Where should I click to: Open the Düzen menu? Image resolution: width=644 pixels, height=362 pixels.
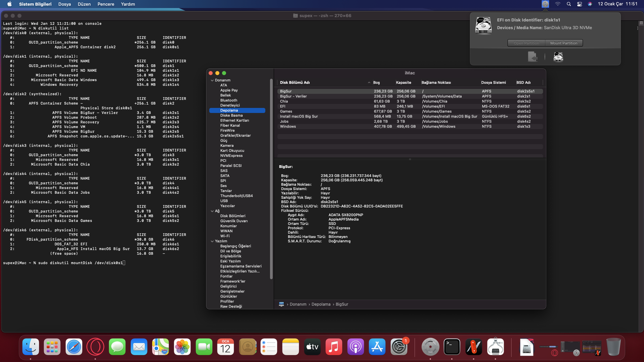coord(84,4)
